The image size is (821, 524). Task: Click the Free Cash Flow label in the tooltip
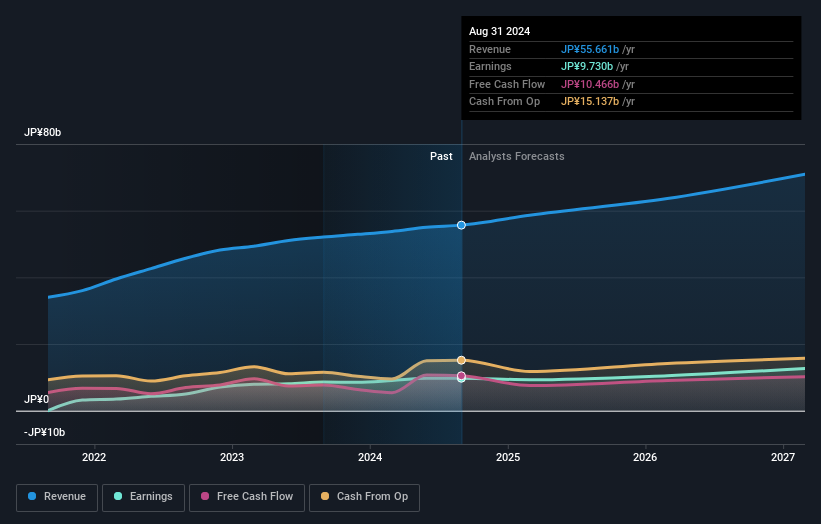(507, 84)
